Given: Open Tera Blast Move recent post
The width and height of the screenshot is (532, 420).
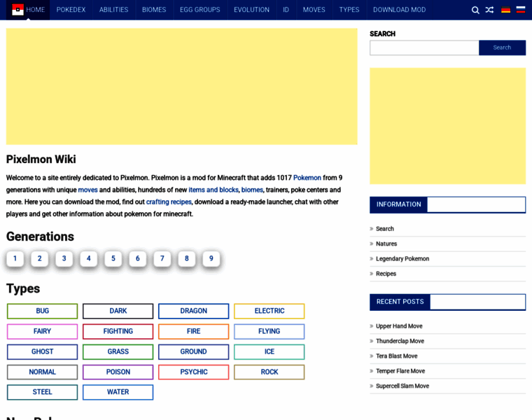Looking at the screenshot, I should point(397,356).
